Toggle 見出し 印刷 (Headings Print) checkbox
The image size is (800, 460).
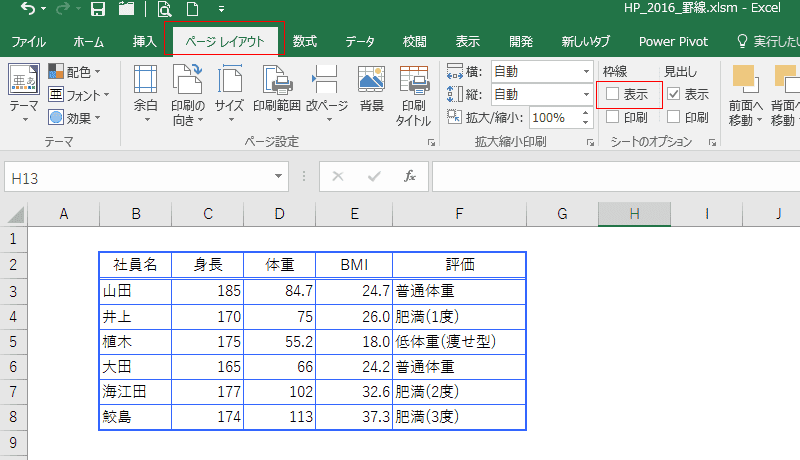pyautogui.click(x=673, y=117)
